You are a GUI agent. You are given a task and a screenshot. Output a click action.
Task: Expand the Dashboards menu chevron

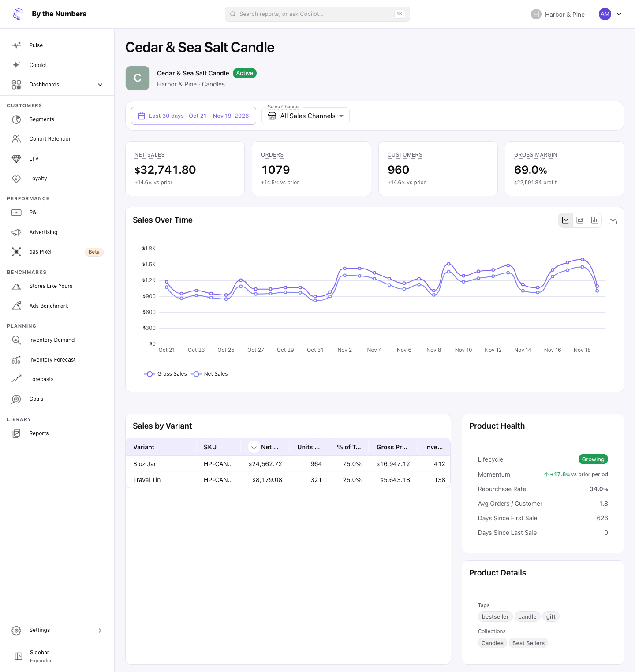click(x=100, y=85)
